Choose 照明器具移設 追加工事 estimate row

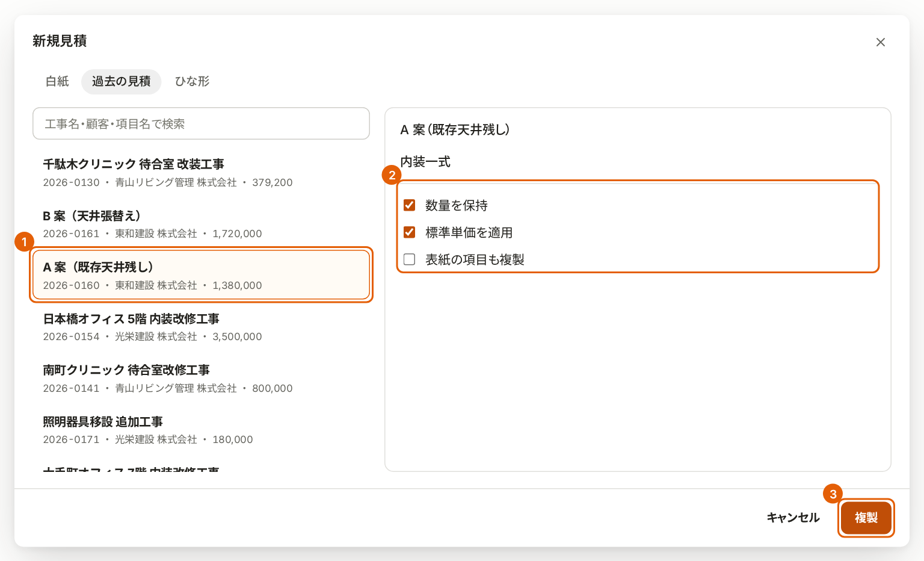[x=201, y=430]
